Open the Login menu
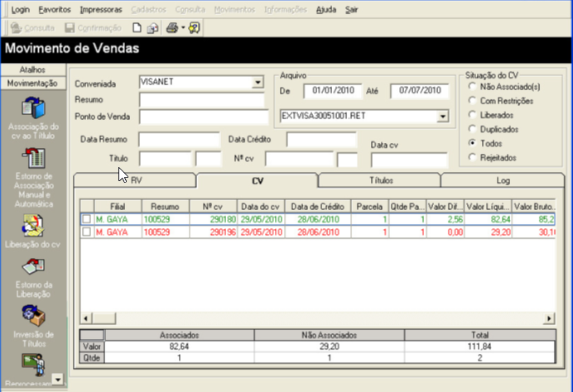Screen dimensions: 573x392 pos(20,10)
